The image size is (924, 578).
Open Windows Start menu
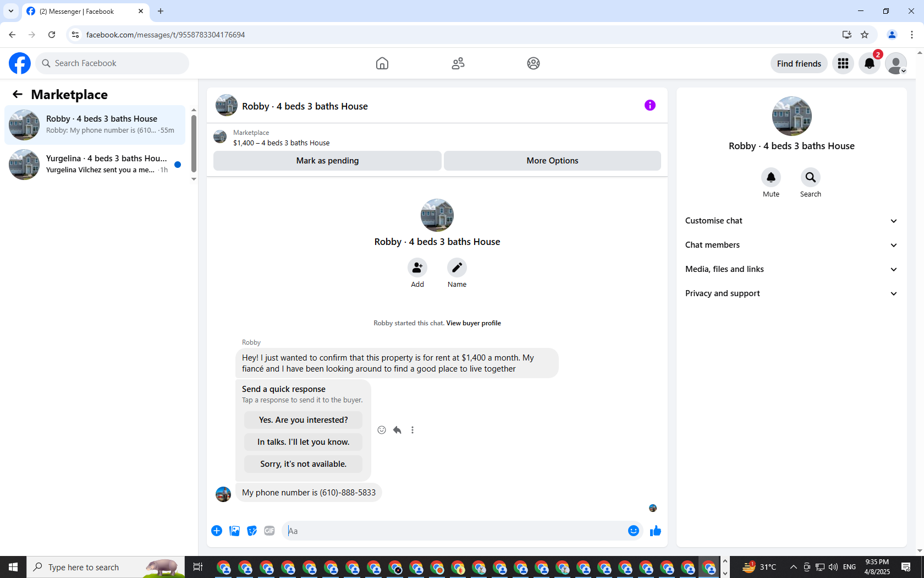13,567
